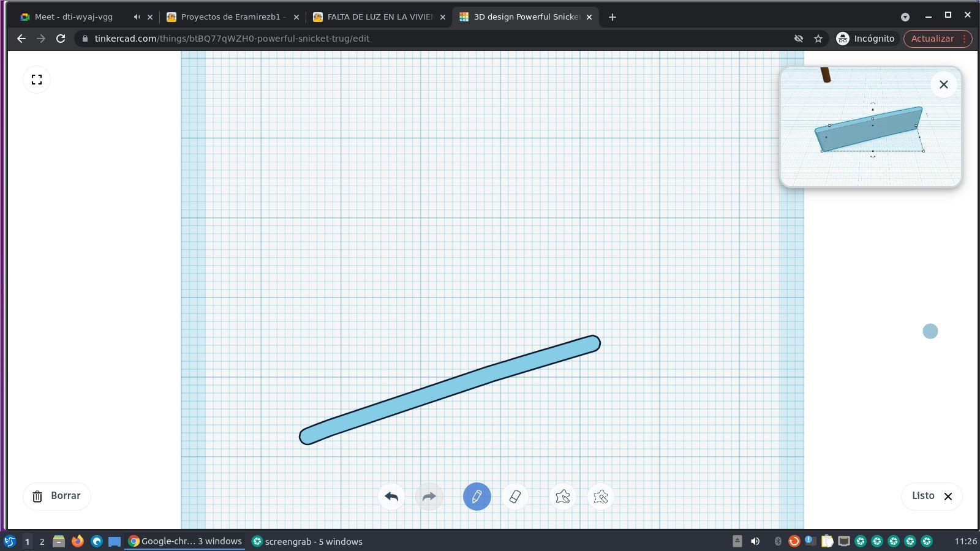Select the pencil draw tool
Screen dimensions: 980x551
477,497
